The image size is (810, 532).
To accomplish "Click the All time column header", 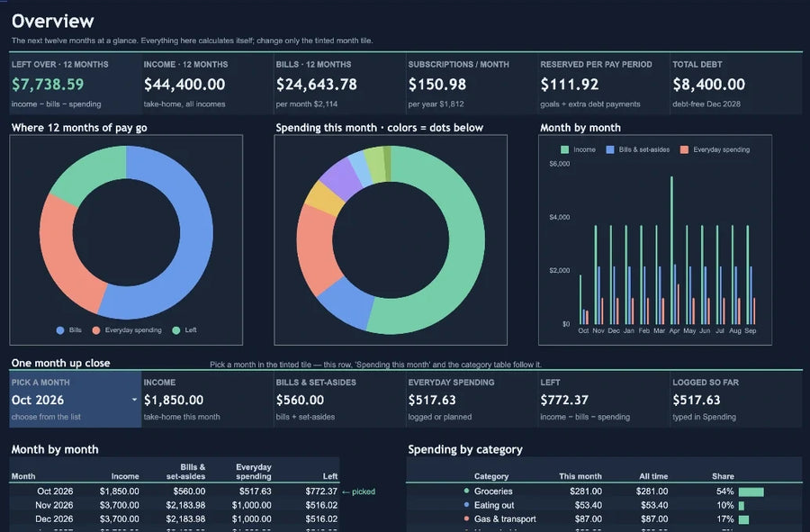I will click(x=653, y=476).
